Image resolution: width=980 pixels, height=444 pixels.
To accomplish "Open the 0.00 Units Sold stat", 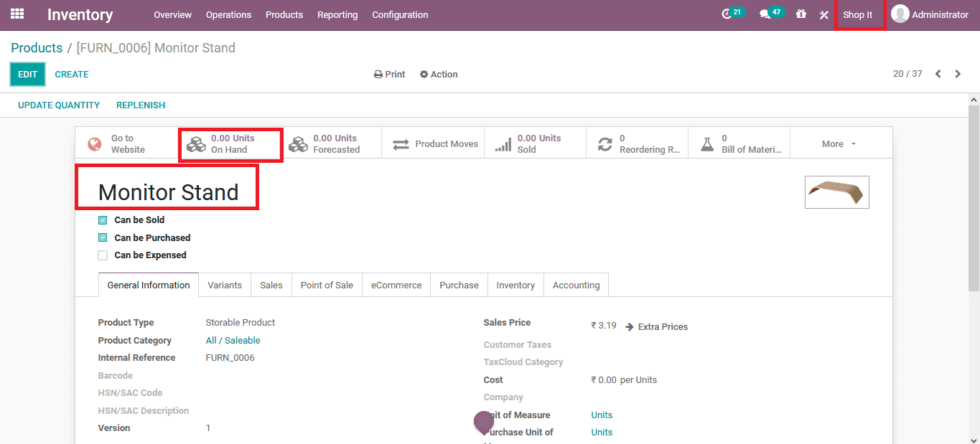I will pos(536,144).
